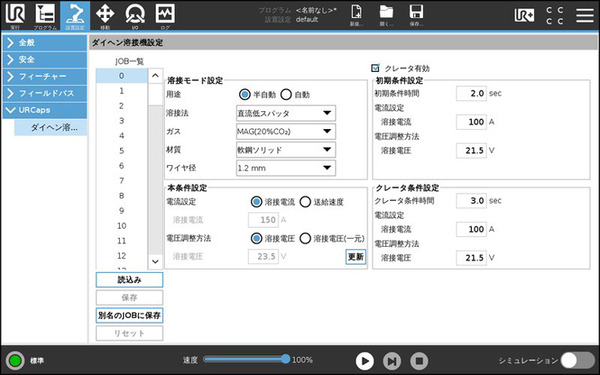Open the I/O tab icon

click(135, 16)
